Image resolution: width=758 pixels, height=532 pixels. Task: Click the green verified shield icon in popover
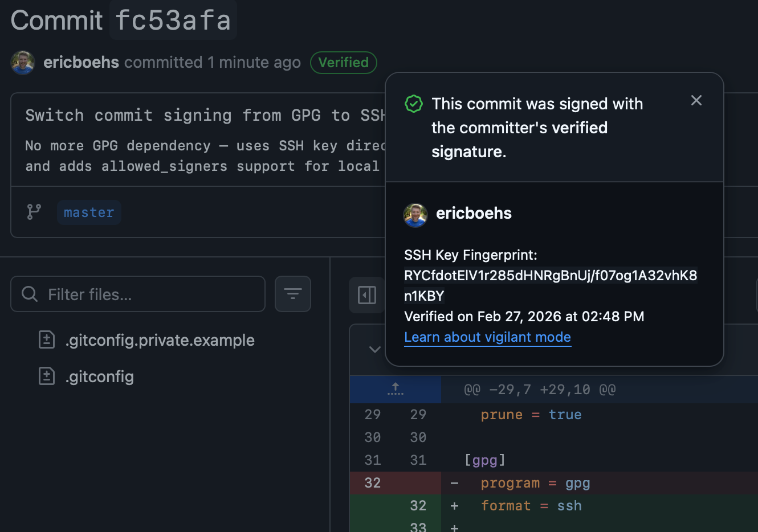click(413, 104)
